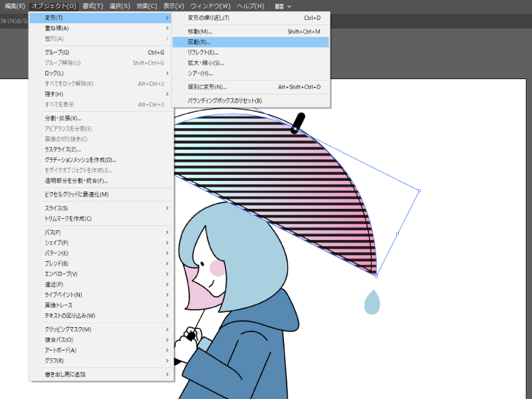Click bounding box handle at umbrella's right corner

pos(419,191)
